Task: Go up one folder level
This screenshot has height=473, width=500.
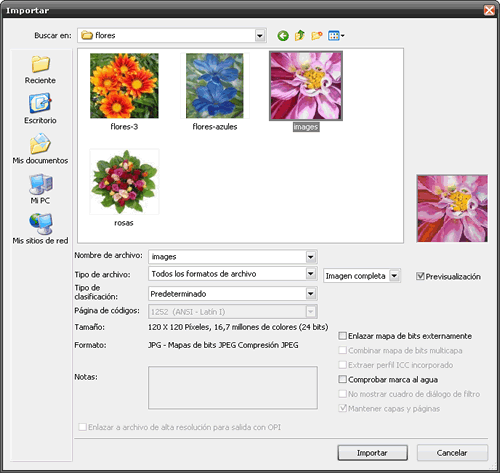Action: [x=300, y=35]
